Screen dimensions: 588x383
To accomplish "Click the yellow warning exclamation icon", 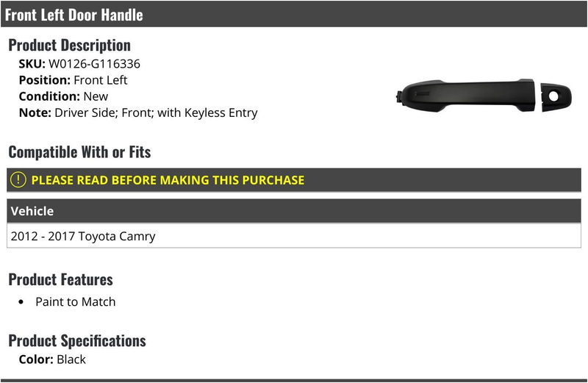I will (18, 179).
